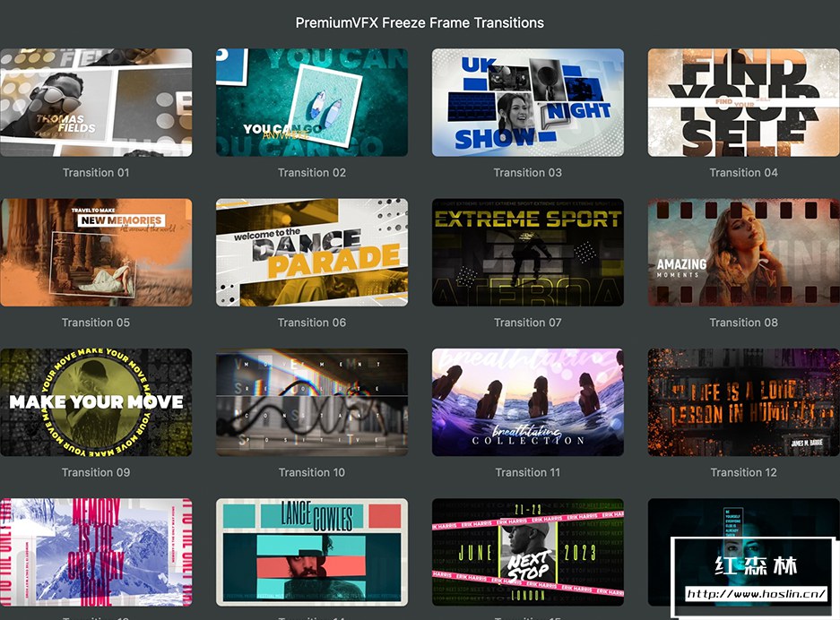The width and height of the screenshot is (840, 620).
Task: Select the Memory Is The Only Way Home thumbnail
Action: [x=96, y=553]
